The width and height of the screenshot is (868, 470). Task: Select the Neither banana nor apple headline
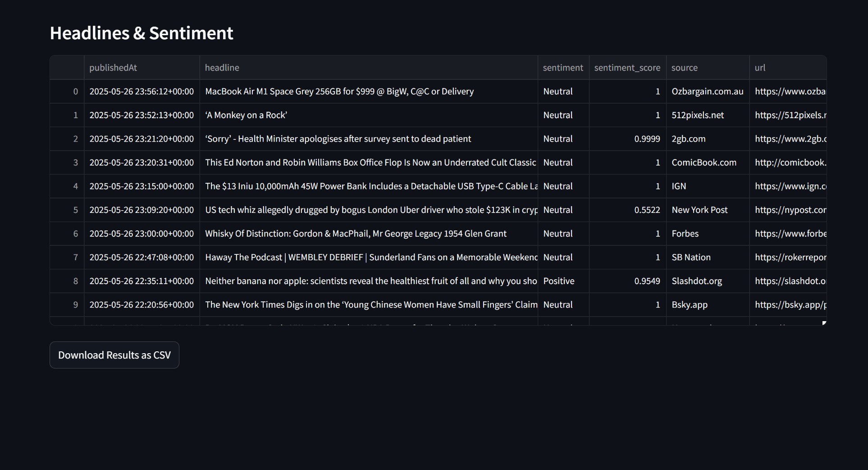[369, 281]
